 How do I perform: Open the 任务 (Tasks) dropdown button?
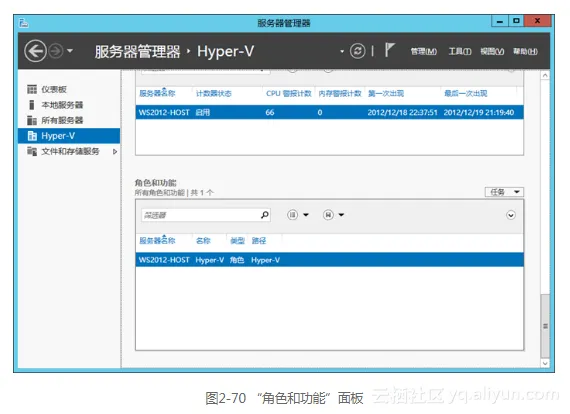tap(504, 192)
